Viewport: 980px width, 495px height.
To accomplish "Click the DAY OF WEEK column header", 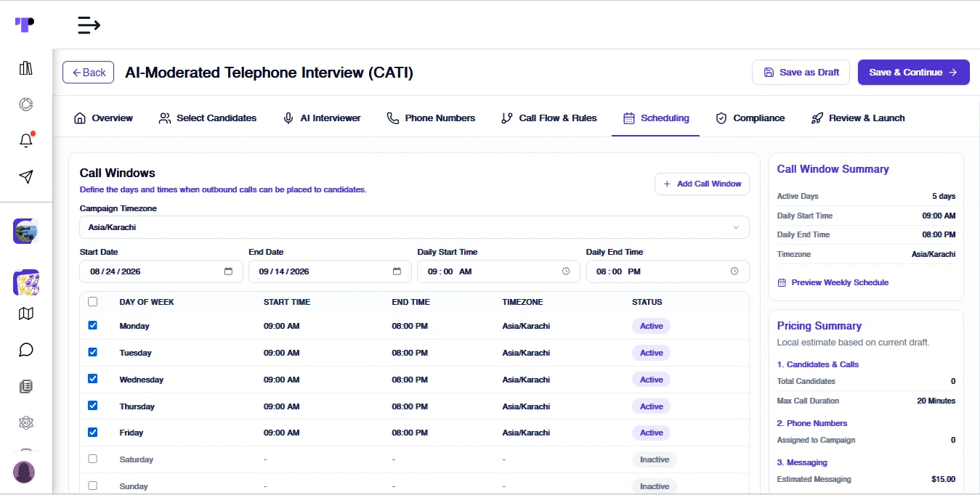I will 147,302.
